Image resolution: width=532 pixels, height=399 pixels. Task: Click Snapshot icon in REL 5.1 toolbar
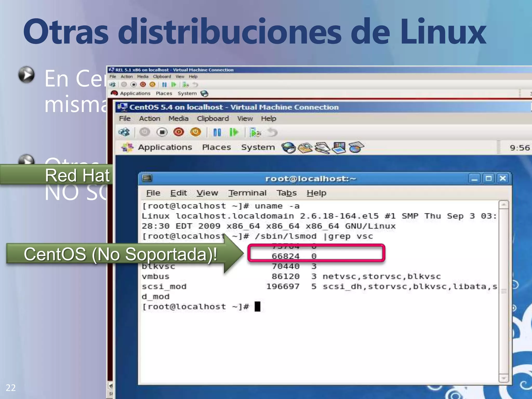pyautogui.click(x=185, y=85)
